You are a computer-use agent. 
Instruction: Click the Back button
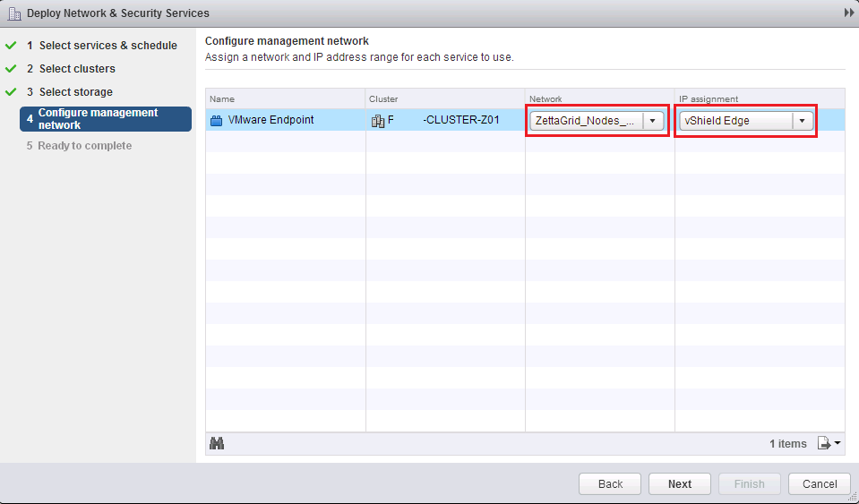coord(610,483)
